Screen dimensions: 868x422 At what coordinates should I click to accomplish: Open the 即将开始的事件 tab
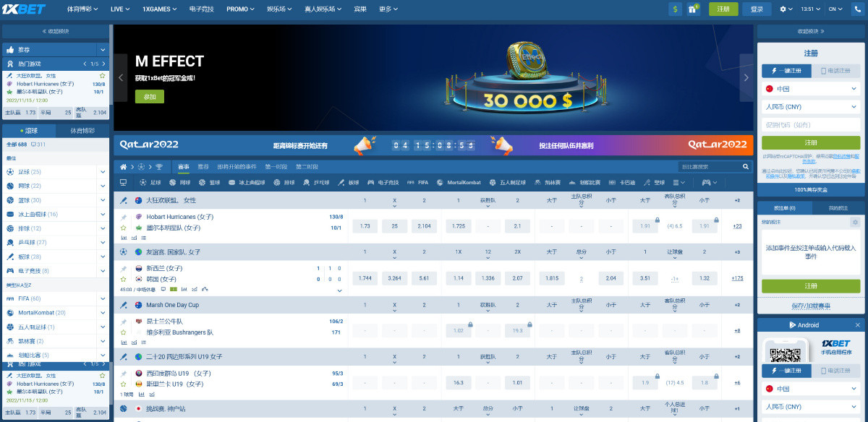[x=237, y=167]
